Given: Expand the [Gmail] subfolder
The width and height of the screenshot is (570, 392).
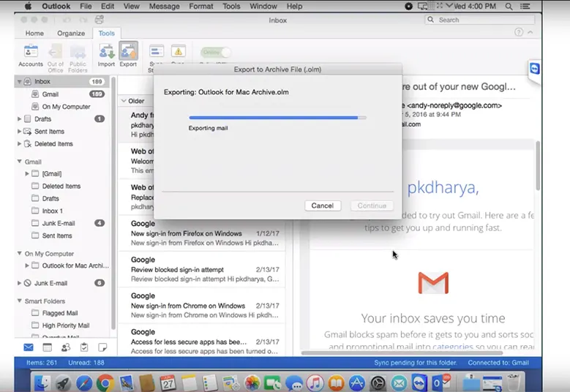Looking at the screenshot, I should point(27,173).
